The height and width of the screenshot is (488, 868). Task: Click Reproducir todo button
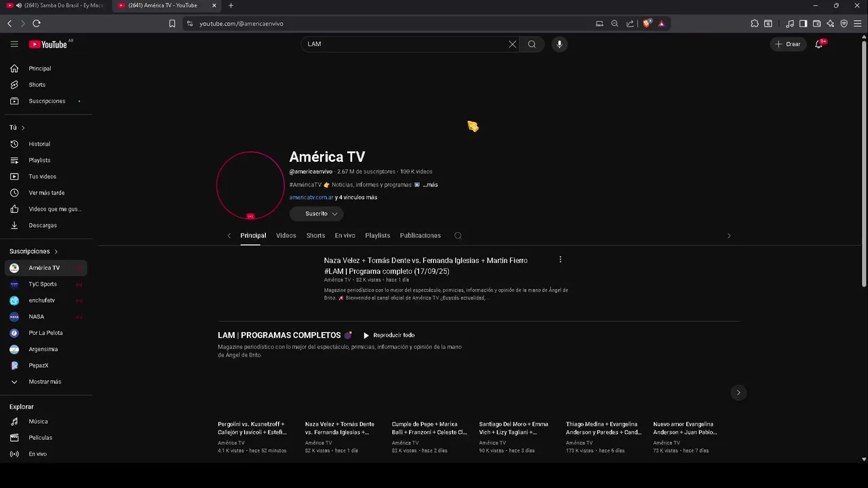pyautogui.click(x=389, y=335)
